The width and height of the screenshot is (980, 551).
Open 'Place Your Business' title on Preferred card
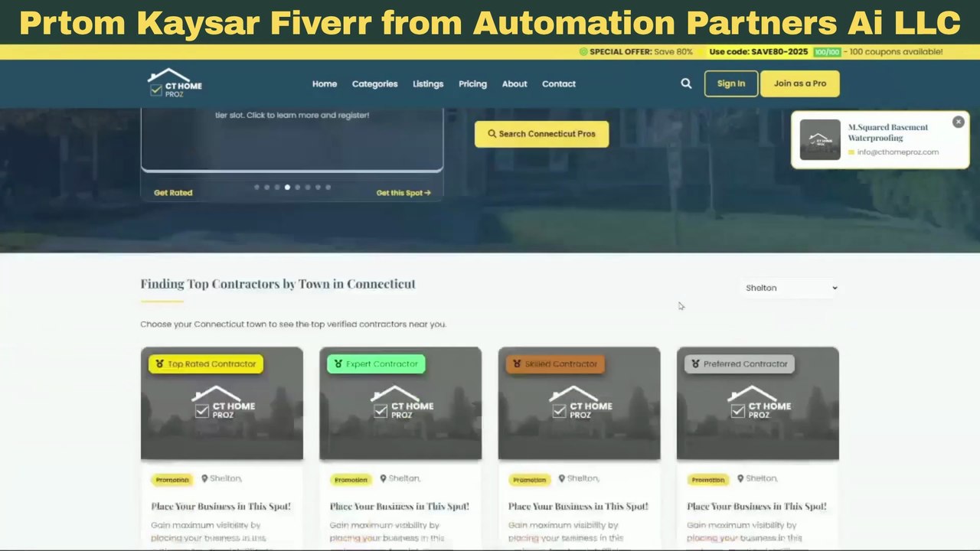coord(757,507)
